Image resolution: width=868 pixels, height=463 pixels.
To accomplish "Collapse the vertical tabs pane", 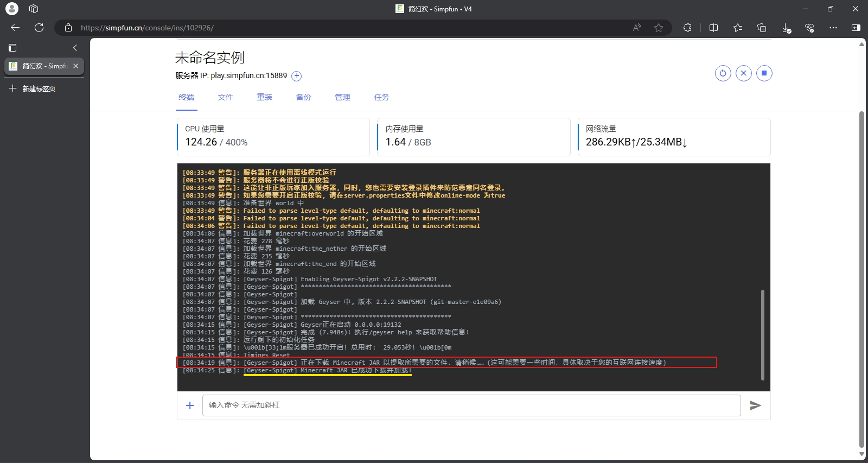I will 75,48.
